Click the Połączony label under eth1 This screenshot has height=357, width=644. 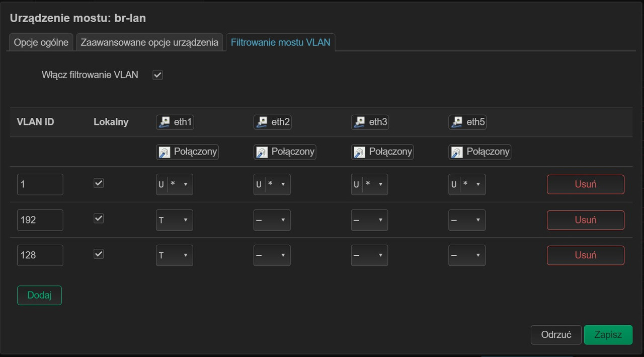point(195,152)
